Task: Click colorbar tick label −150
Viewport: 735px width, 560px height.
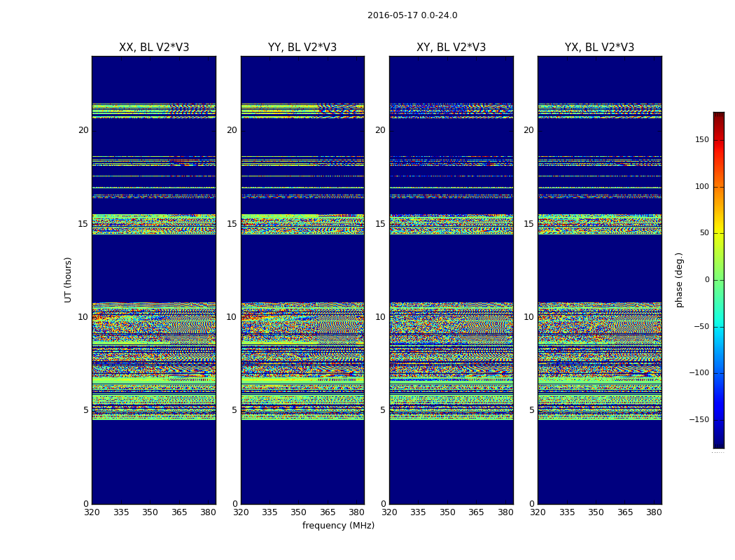Action: click(699, 419)
